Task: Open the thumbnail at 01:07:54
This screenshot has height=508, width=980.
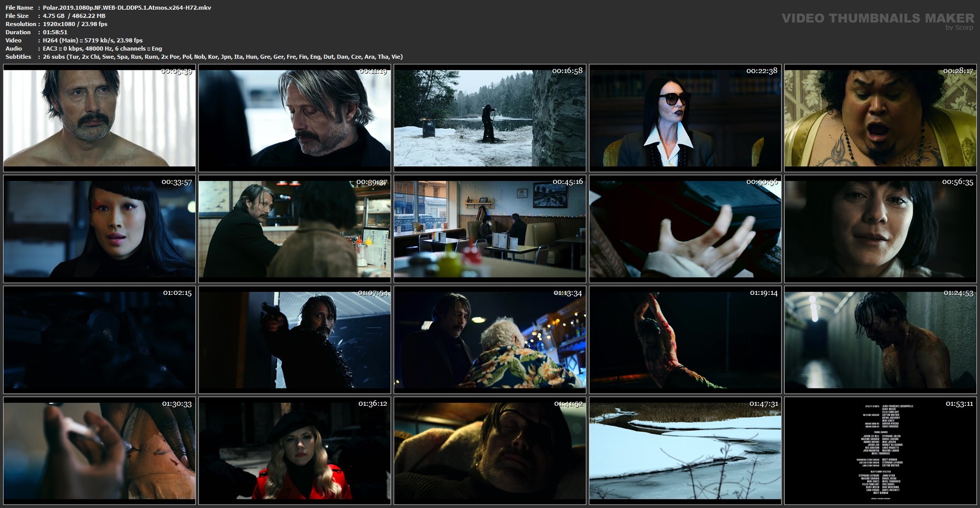Action: 294,340
